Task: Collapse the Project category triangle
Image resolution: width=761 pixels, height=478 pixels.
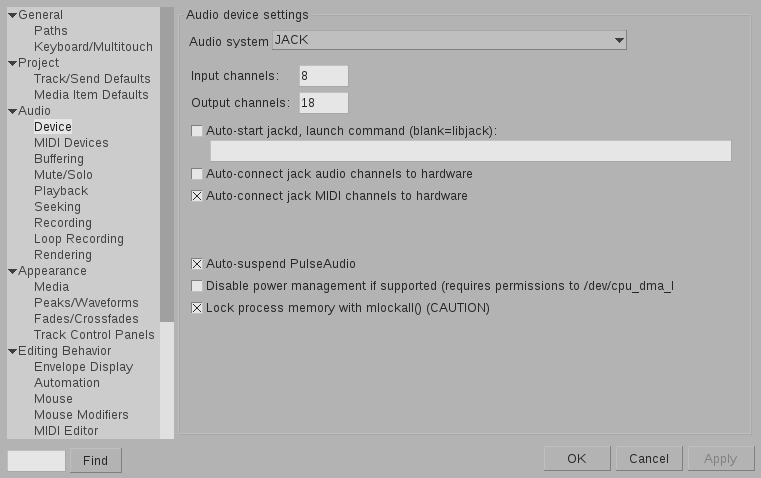Action: [12, 63]
